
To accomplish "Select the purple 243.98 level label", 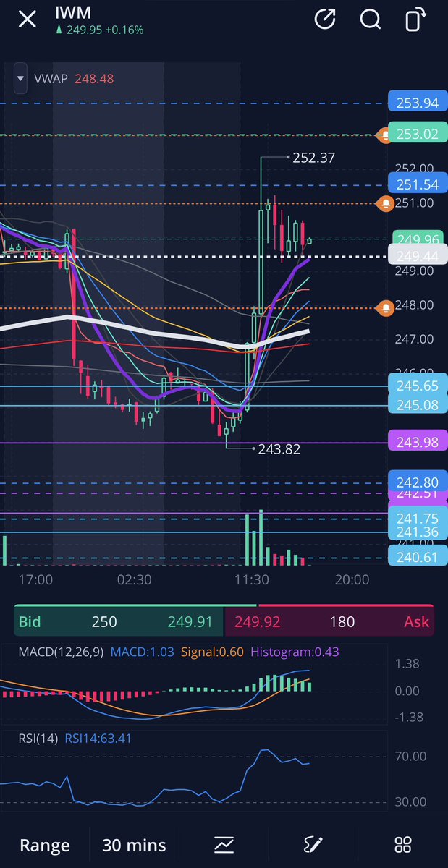I will pyautogui.click(x=417, y=443).
